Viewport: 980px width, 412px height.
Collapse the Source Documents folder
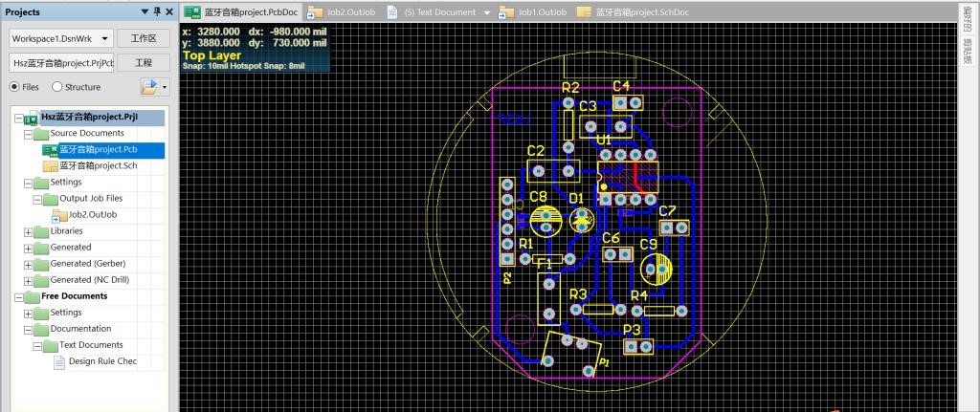click(x=28, y=134)
